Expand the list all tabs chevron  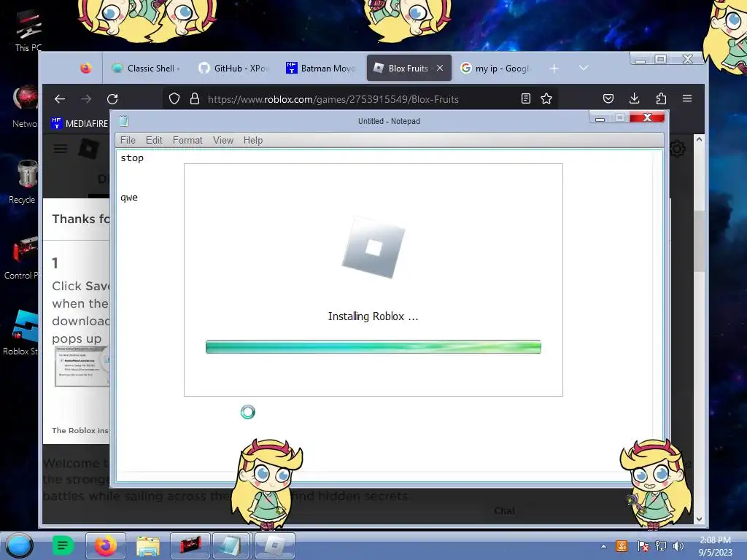(584, 68)
